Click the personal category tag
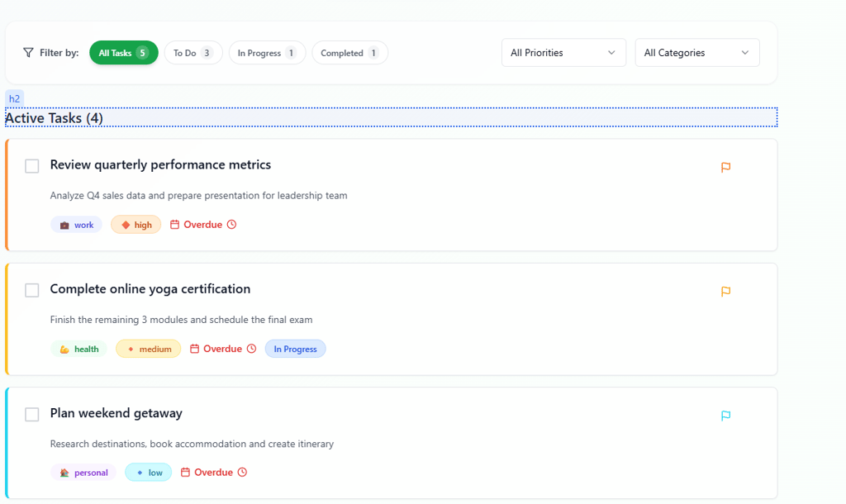 [83, 473]
